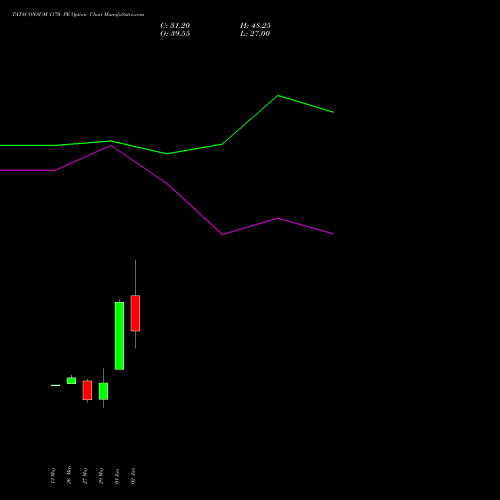The width and height of the screenshot is (500, 500).
Task: Select the small green 26 May candlestick
Action: click(x=71, y=380)
